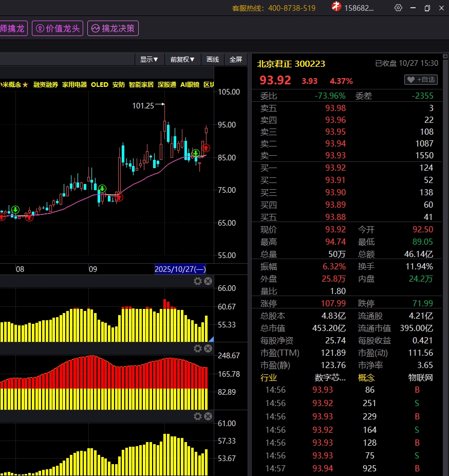Click the 智能家居 concept tag
The height and width of the screenshot is (476, 449).
point(141,85)
